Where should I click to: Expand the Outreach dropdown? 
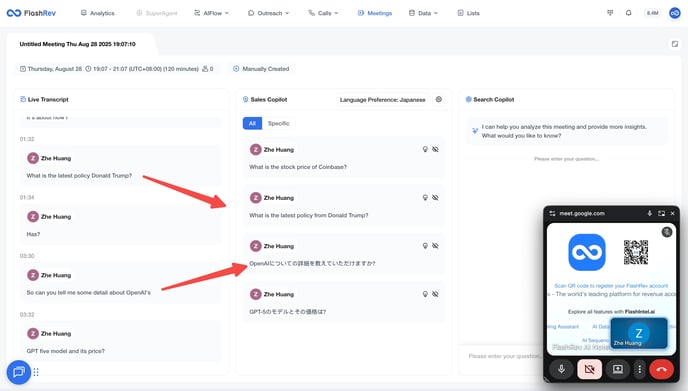(269, 13)
